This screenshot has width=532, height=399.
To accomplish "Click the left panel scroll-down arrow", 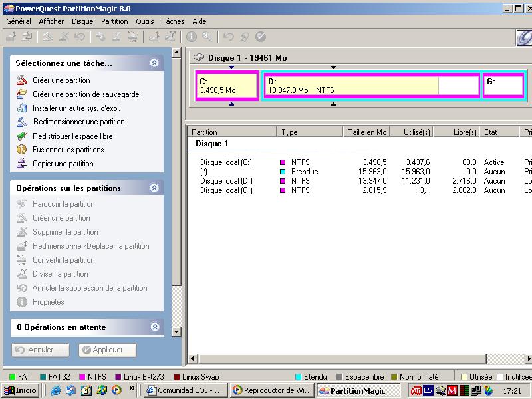I will point(176,331).
